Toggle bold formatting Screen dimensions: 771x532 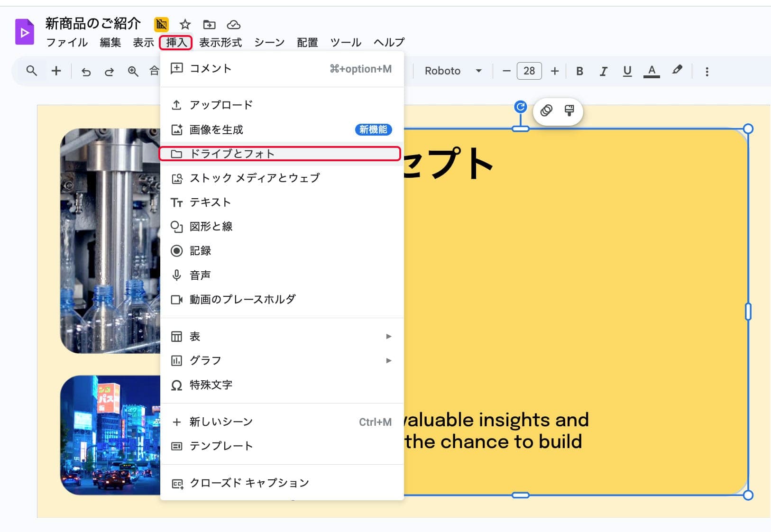click(579, 71)
